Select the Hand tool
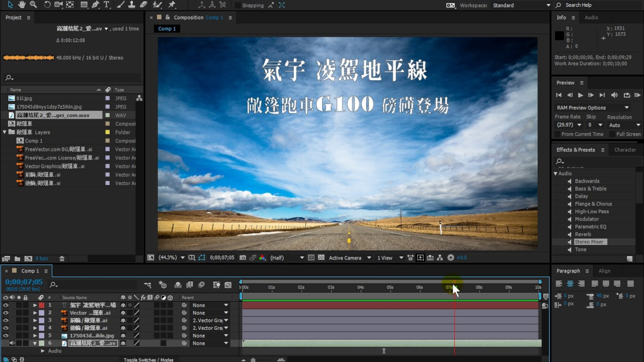644x362 pixels. [x=21, y=5]
